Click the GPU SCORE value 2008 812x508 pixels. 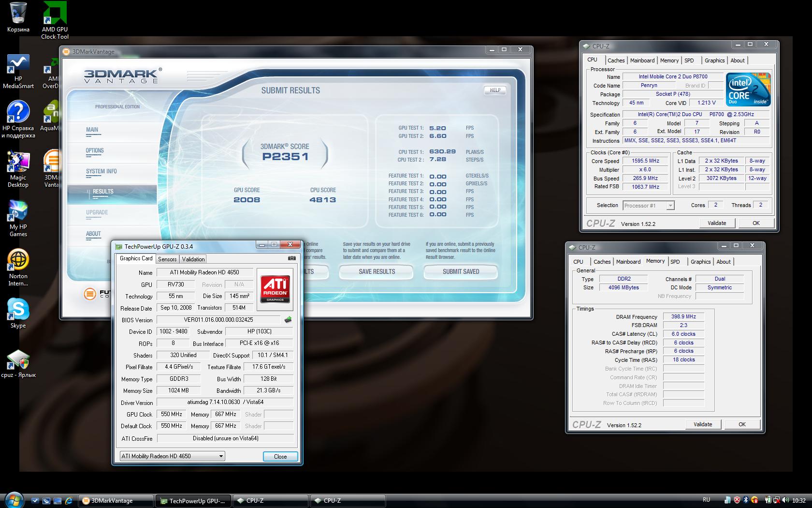(246, 200)
